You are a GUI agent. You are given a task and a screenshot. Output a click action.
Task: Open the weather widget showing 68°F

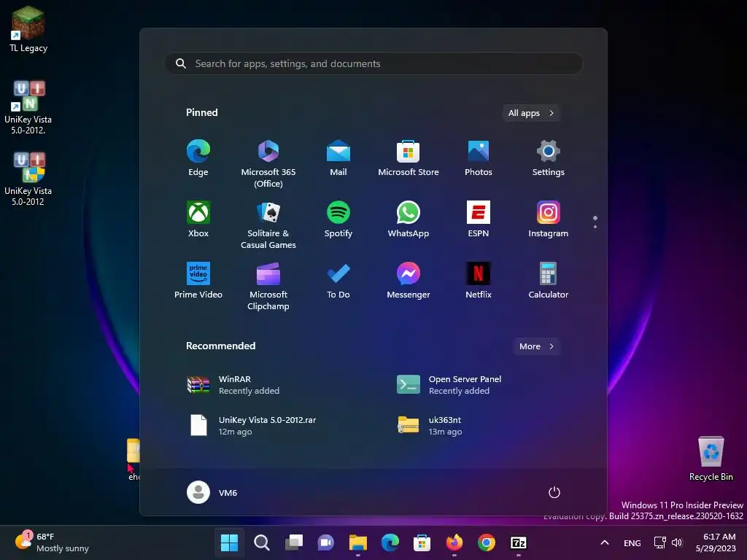point(52,542)
